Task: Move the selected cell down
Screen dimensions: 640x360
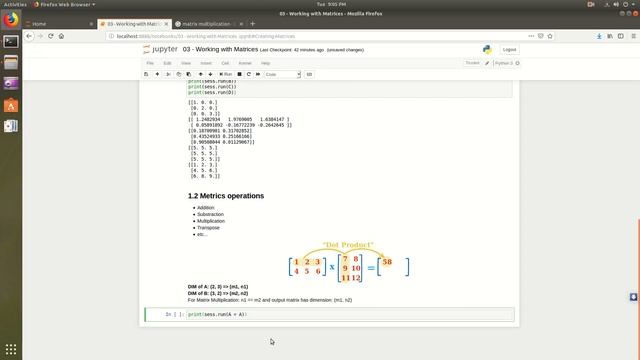Action: tap(211, 74)
